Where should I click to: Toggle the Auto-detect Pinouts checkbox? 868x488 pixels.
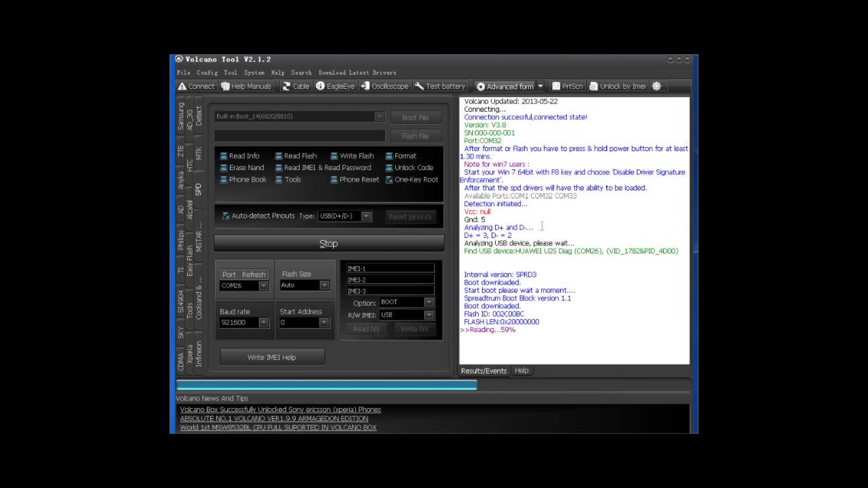pos(226,216)
